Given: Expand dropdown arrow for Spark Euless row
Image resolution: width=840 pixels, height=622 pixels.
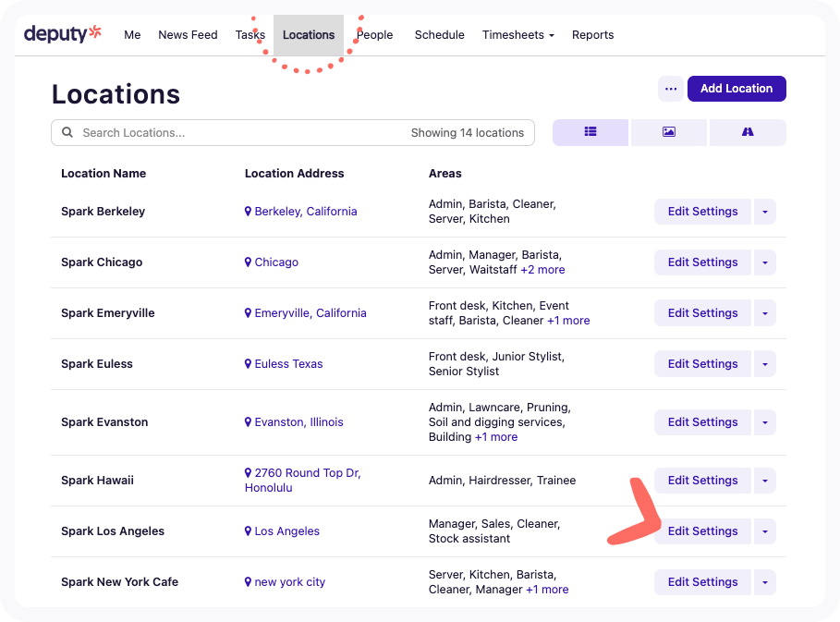Looking at the screenshot, I should [765, 364].
